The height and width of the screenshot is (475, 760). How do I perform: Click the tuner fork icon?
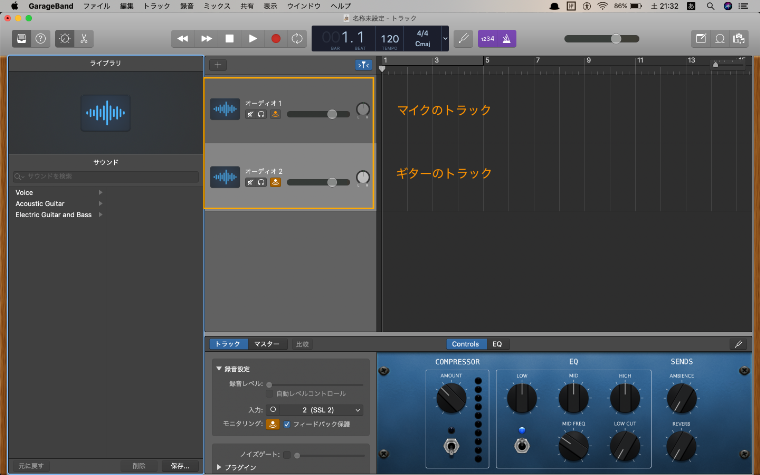coord(463,39)
